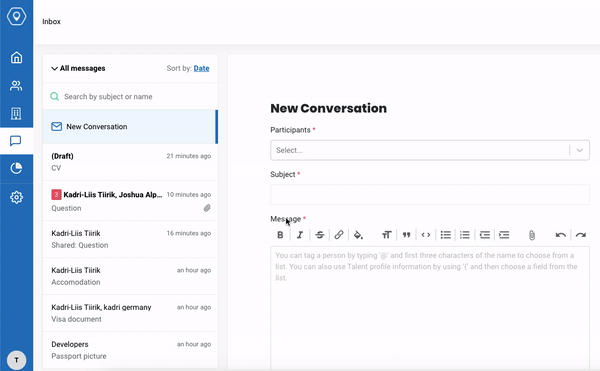The width and height of the screenshot is (600, 371).
Task: Change sorting via the Date link
Action: (201, 68)
